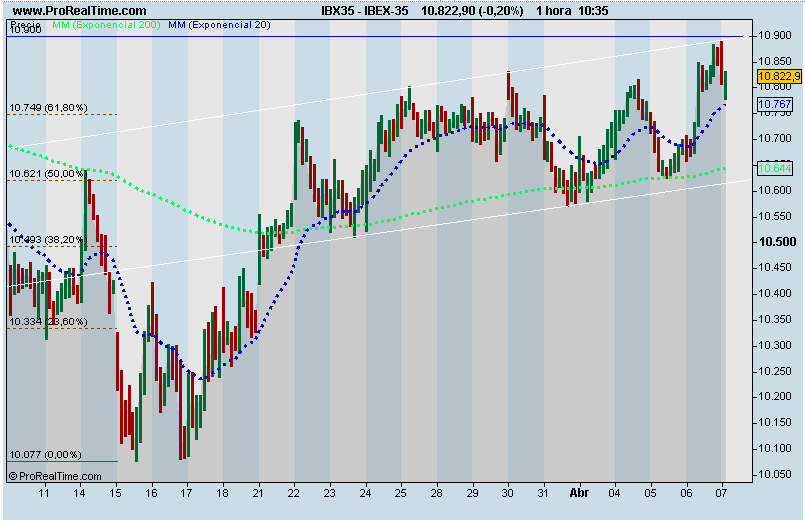Click the 10.700 price axis label
The image size is (805, 520).
click(x=775, y=139)
